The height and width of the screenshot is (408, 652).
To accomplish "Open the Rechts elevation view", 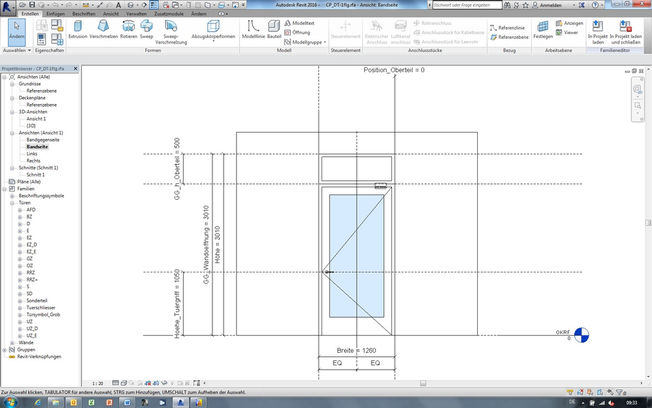I will (x=33, y=161).
